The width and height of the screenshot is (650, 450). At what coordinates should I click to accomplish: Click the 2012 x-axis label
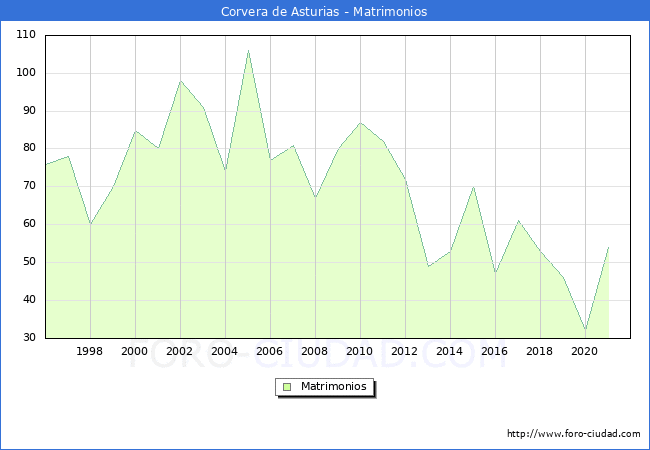tap(405, 351)
